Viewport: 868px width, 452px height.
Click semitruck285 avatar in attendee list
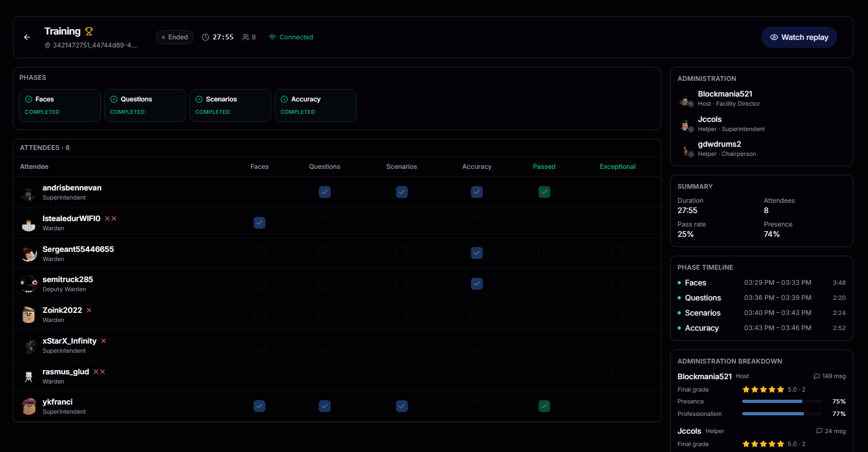29,284
